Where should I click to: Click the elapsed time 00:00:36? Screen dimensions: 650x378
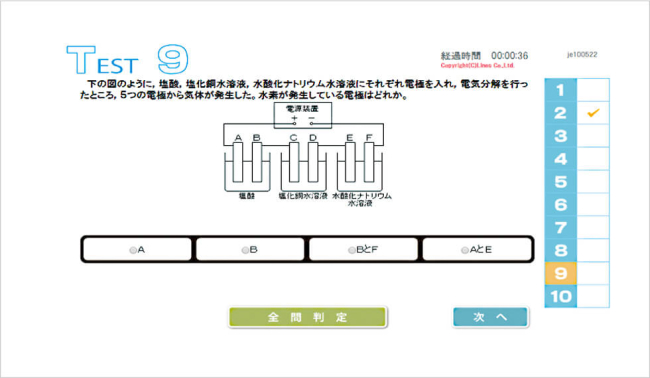(x=509, y=56)
